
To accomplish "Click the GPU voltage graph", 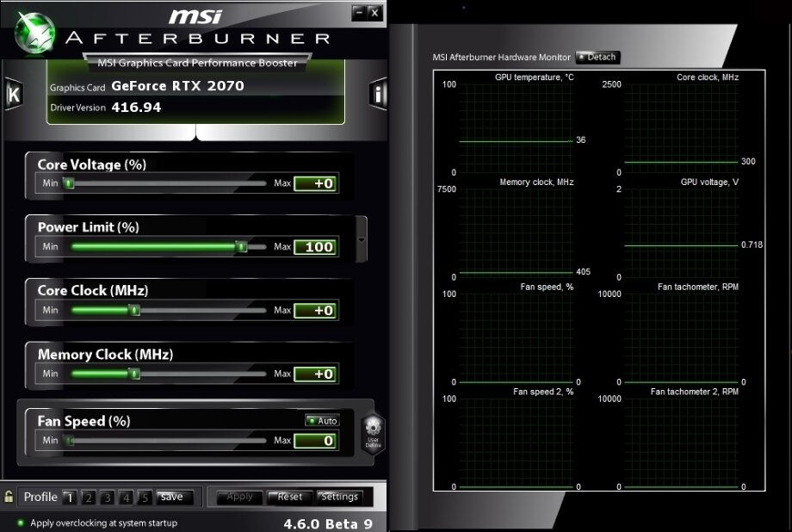I will [x=681, y=233].
